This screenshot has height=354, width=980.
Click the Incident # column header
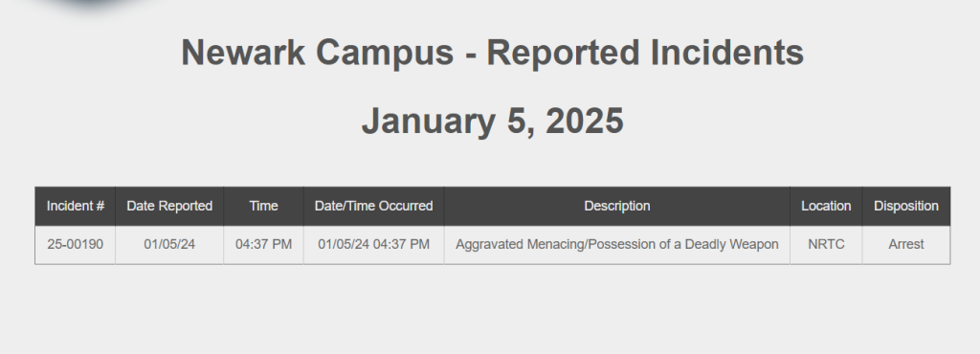coord(75,206)
